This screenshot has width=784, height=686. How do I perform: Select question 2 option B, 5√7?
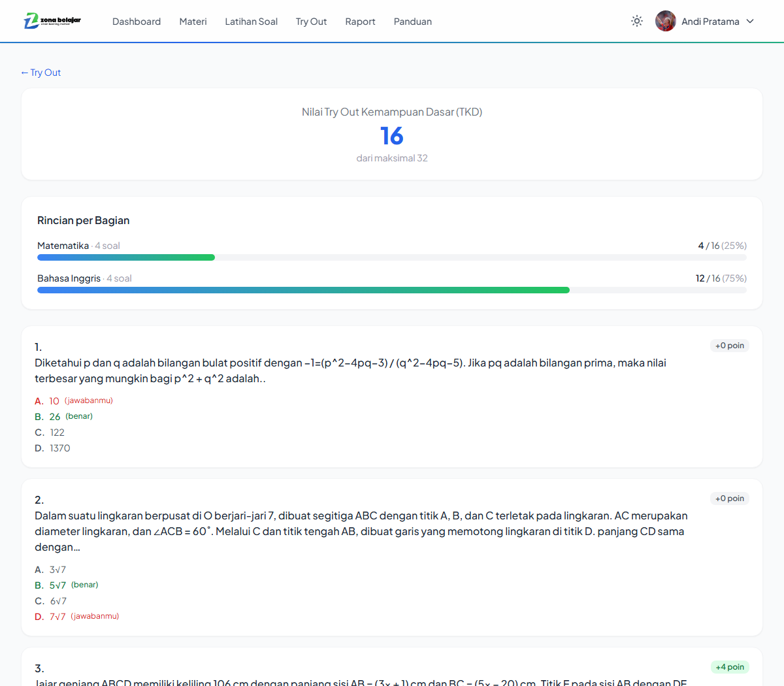[x=67, y=585]
